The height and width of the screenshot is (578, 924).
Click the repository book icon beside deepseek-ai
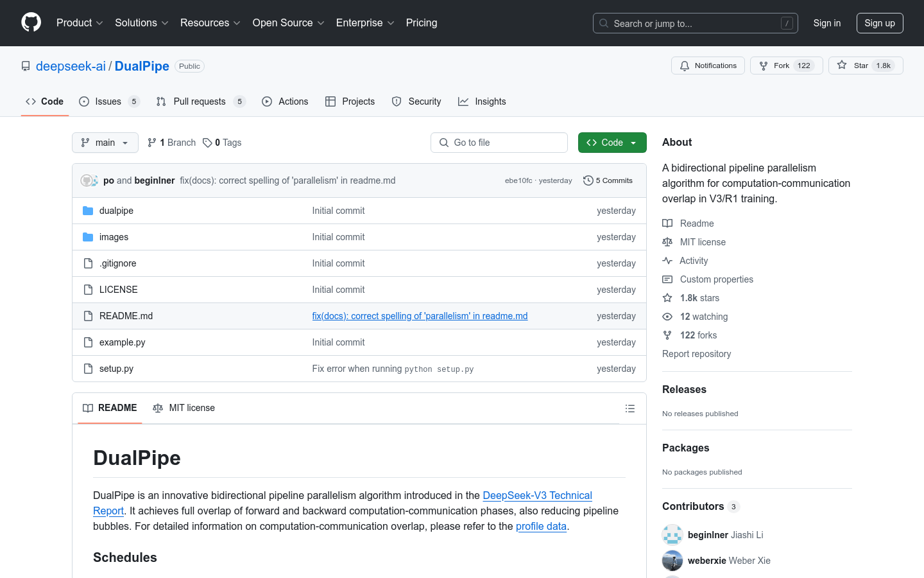pyautogui.click(x=26, y=66)
